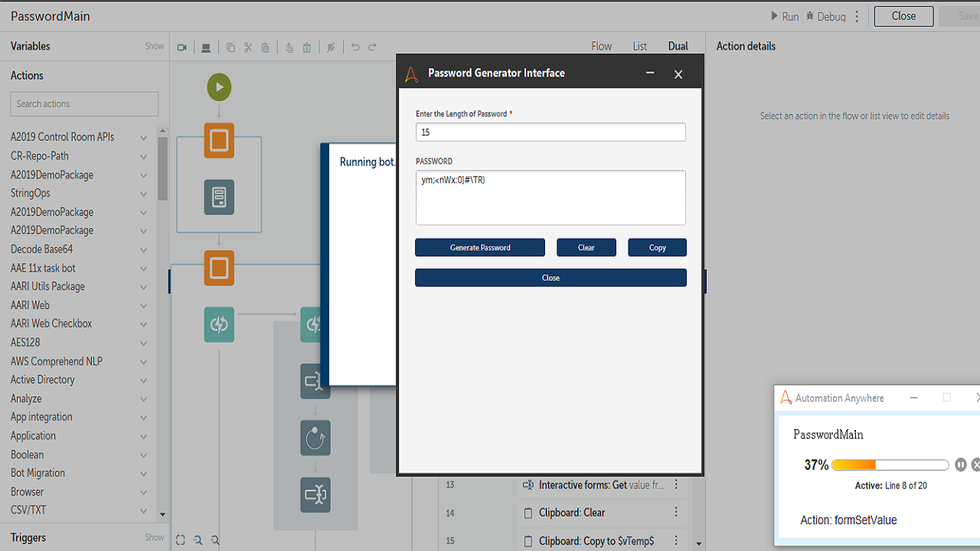Click the computer device icon in toolbar
Screen dimensions: 980x551
[x=206, y=47]
